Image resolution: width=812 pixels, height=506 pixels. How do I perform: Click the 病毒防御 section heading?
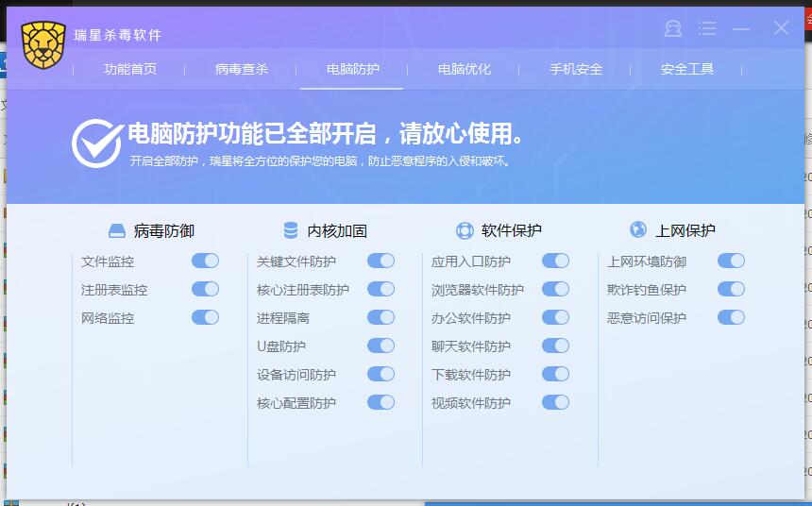coord(163,231)
